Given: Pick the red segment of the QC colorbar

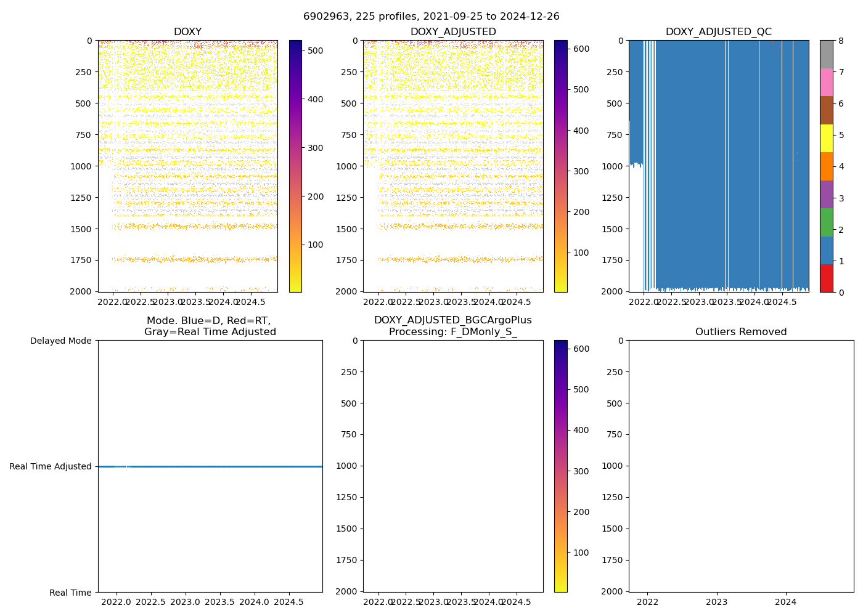Looking at the screenshot, I should (826, 278).
